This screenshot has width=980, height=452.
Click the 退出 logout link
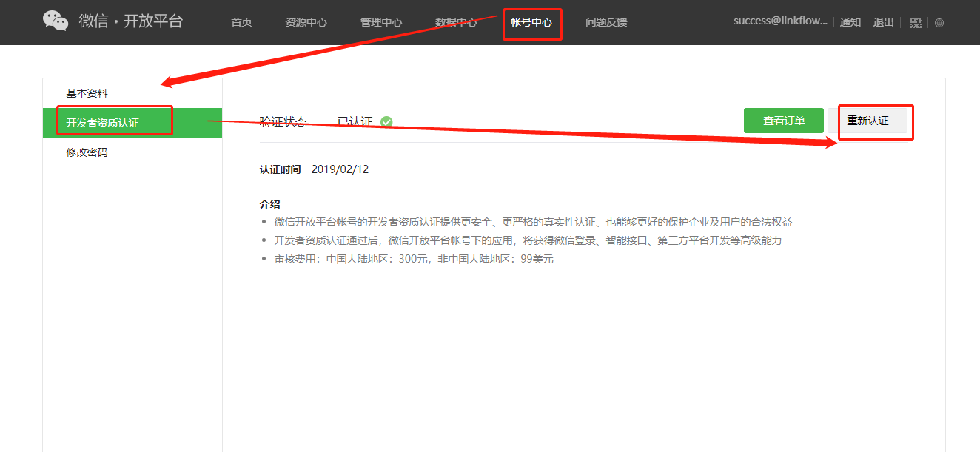(x=884, y=22)
